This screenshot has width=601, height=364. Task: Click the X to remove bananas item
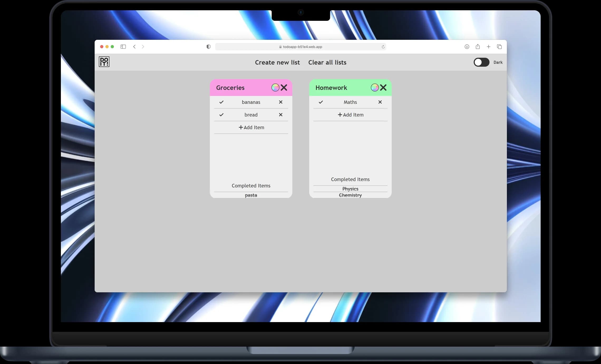[280, 102]
